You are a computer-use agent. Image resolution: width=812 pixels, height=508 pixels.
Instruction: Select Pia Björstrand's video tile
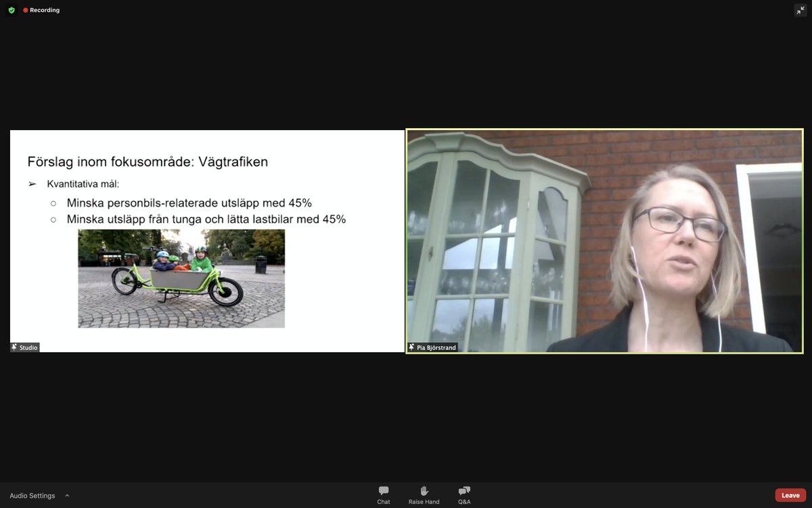coord(604,241)
